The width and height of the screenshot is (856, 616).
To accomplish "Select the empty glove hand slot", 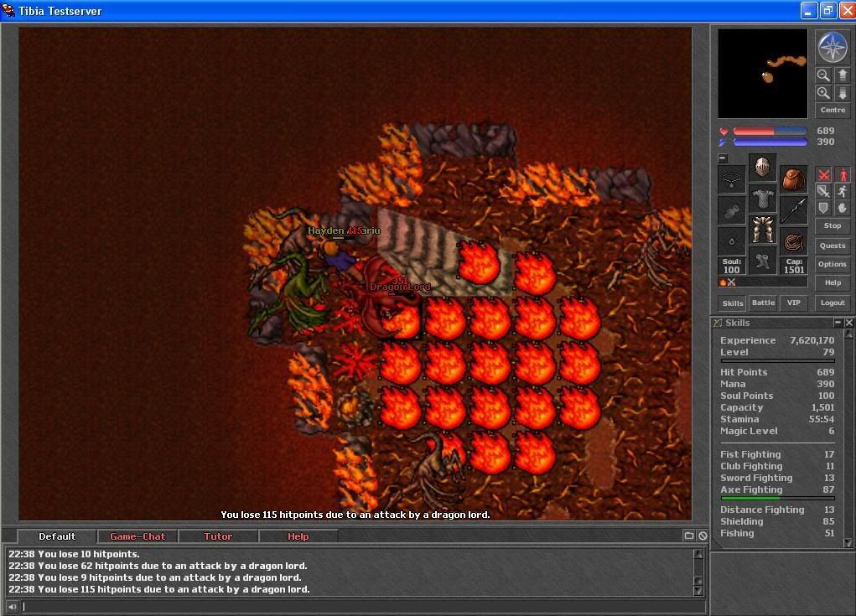I will coord(732,210).
